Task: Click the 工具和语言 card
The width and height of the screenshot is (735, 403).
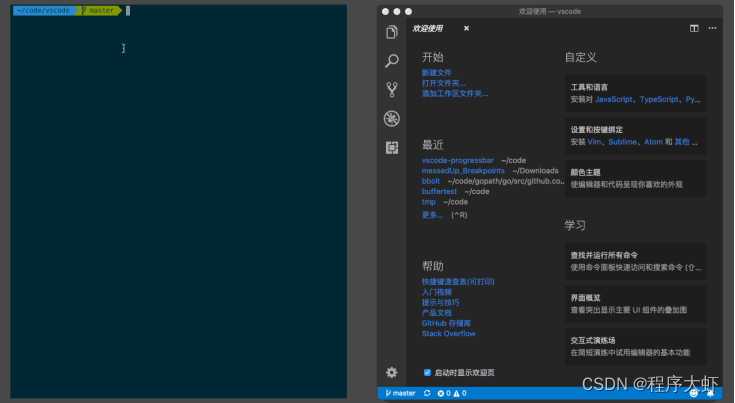Action: point(635,93)
